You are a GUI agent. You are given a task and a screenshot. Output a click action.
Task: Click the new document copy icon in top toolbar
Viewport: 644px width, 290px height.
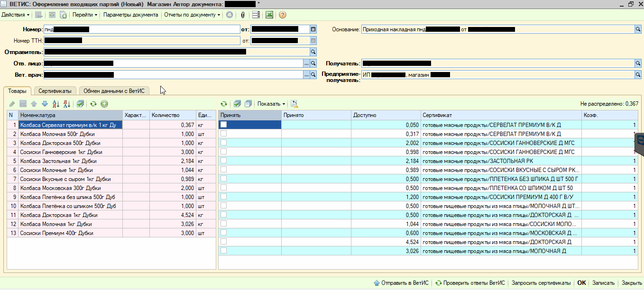coord(63,15)
